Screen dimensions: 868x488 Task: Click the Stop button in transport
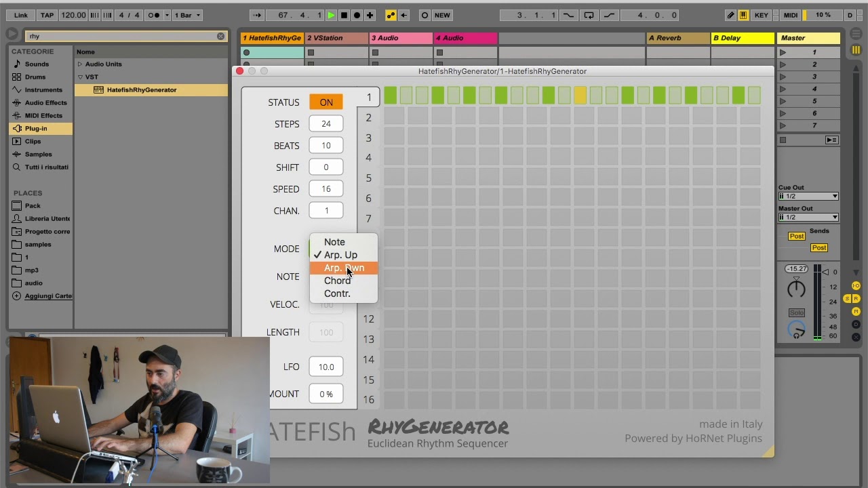(x=344, y=15)
